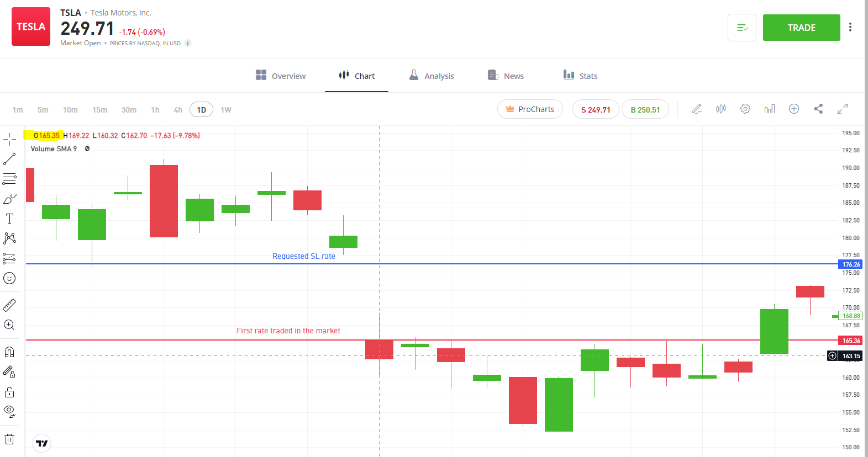Viewport: 868px width, 457px height.
Task: Open the emoji icons tool
Action: tap(9, 278)
